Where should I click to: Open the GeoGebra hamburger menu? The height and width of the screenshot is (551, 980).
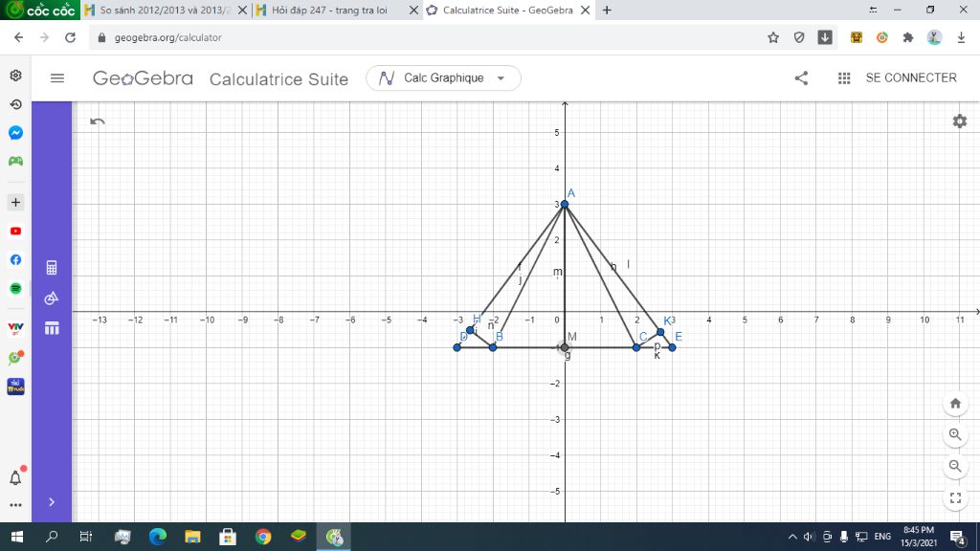pos(56,78)
